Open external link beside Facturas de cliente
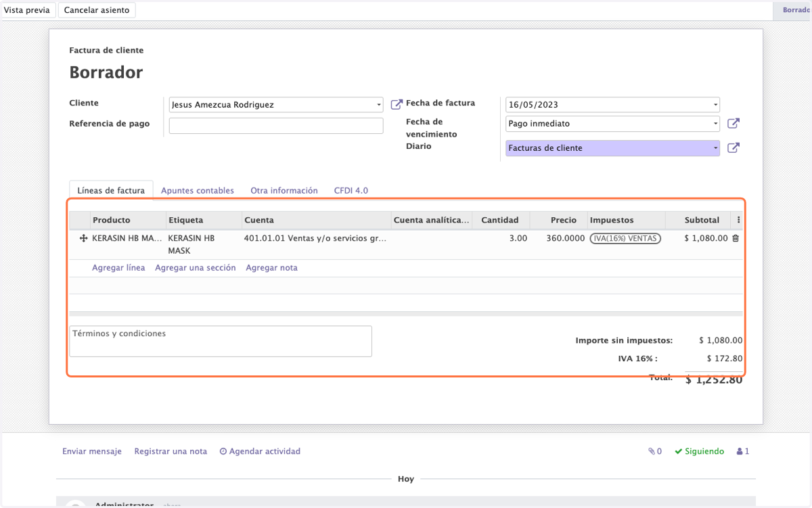The height and width of the screenshot is (508, 812). pyautogui.click(x=733, y=148)
